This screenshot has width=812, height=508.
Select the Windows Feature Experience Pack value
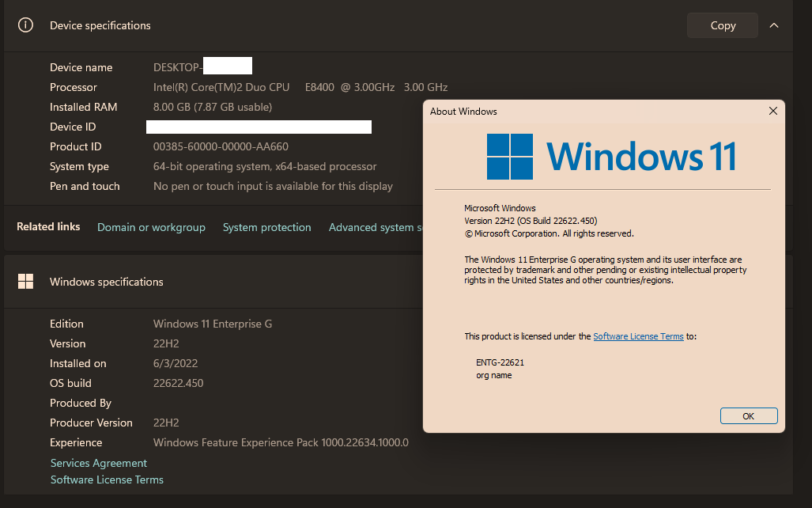281,442
